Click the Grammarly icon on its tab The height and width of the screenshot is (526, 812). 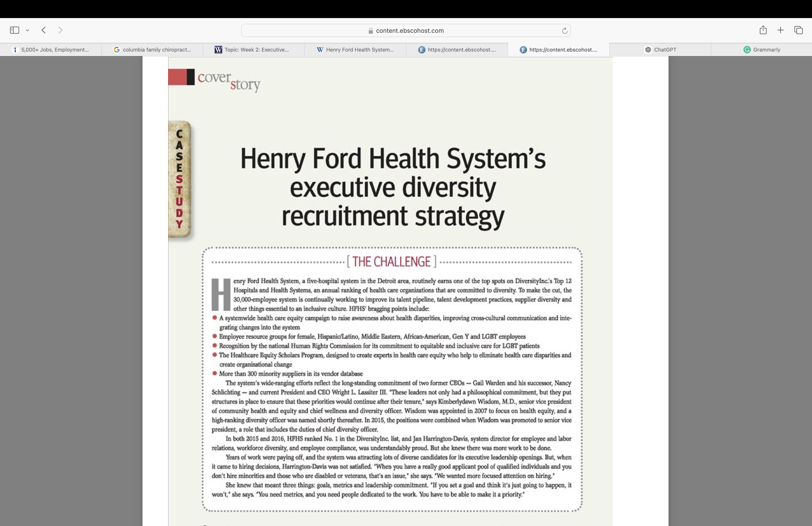coord(747,49)
